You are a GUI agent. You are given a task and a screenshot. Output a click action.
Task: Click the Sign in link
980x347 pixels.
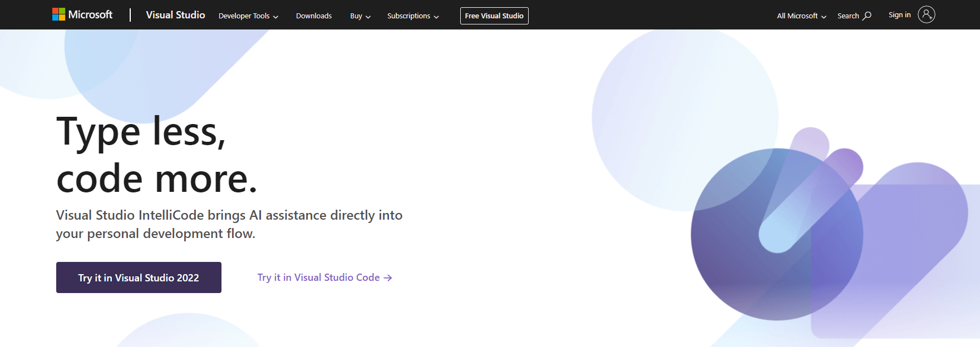[x=899, y=15]
